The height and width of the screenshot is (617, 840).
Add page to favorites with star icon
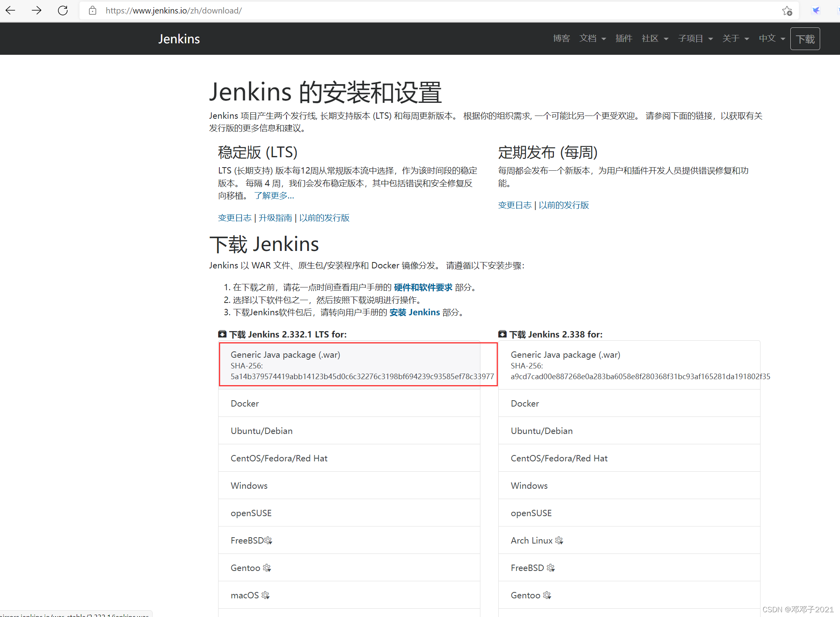point(787,11)
